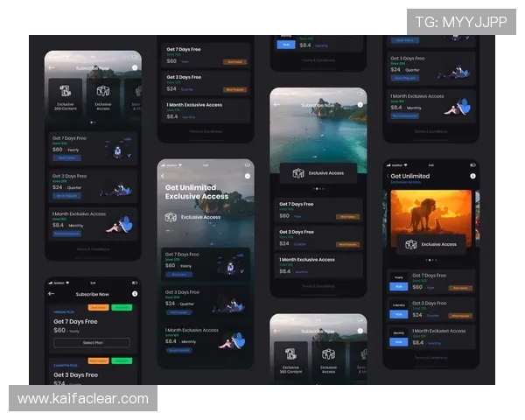Tap Recommended tag in top-left phone's $8.4 card
This screenshot has width=525, height=420.
[67, 234]
